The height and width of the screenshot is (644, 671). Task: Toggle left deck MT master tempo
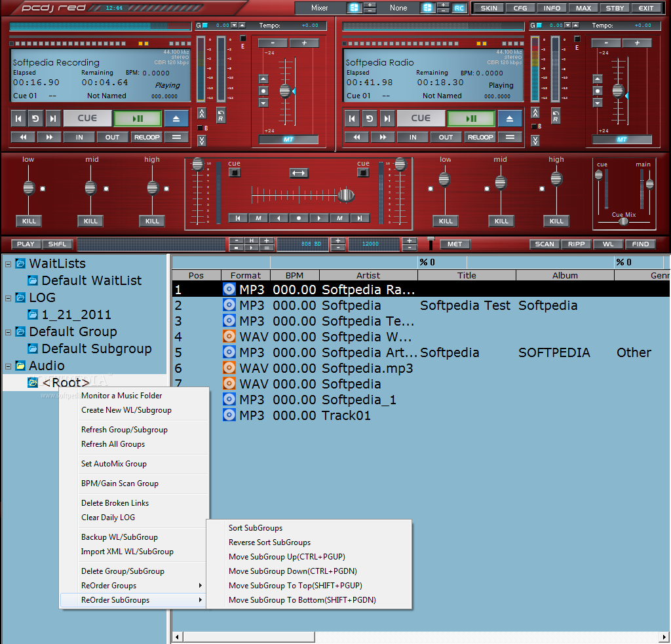click(288, 140)
